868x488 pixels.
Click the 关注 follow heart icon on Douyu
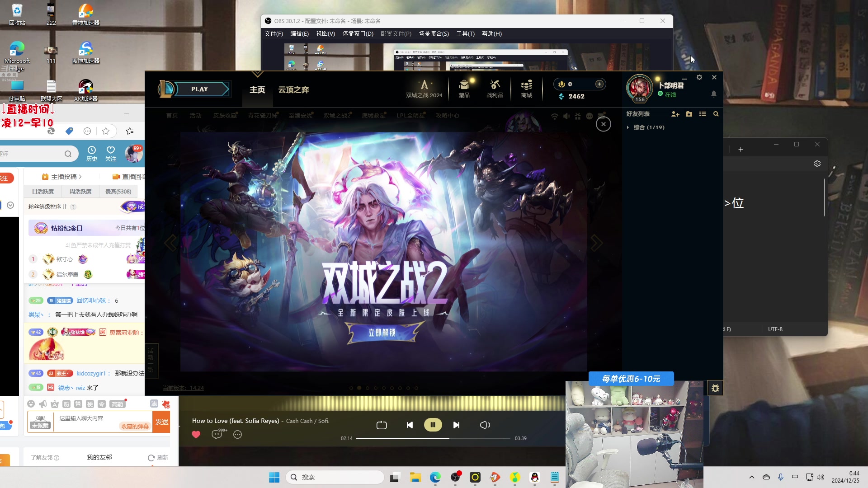(111, 154)
